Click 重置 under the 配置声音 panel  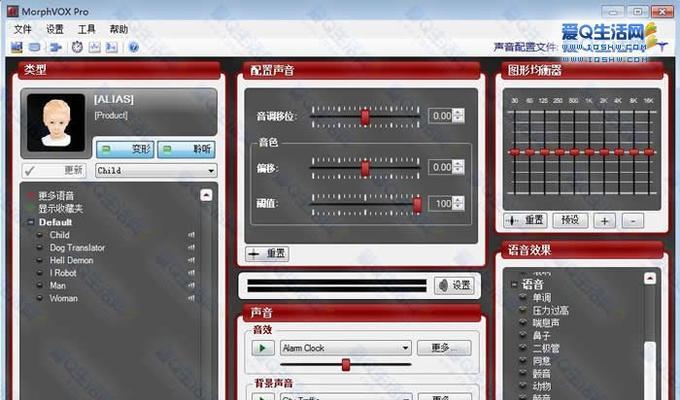[268, 253]
